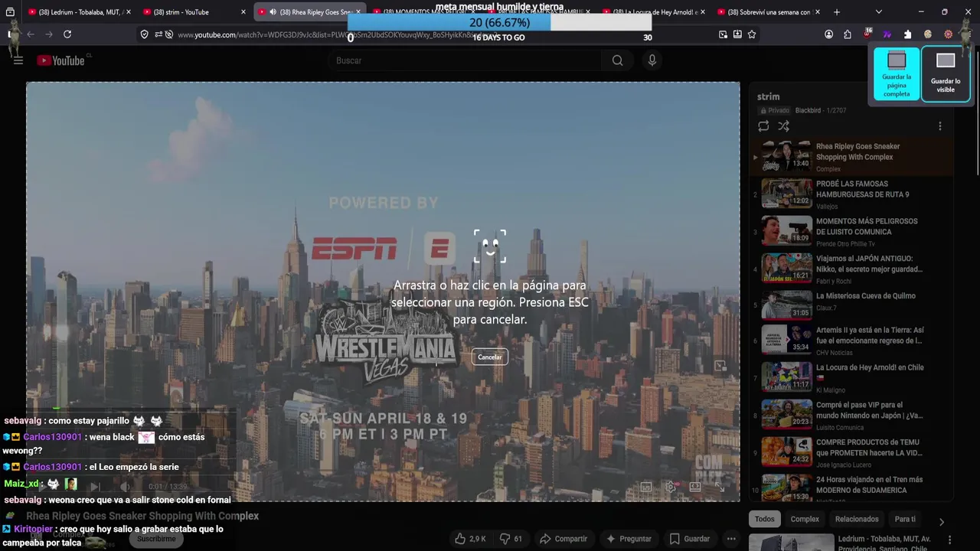980x551 pixels.
Task: Toggle playlist shuffle button
Action: tap(783, 126)
